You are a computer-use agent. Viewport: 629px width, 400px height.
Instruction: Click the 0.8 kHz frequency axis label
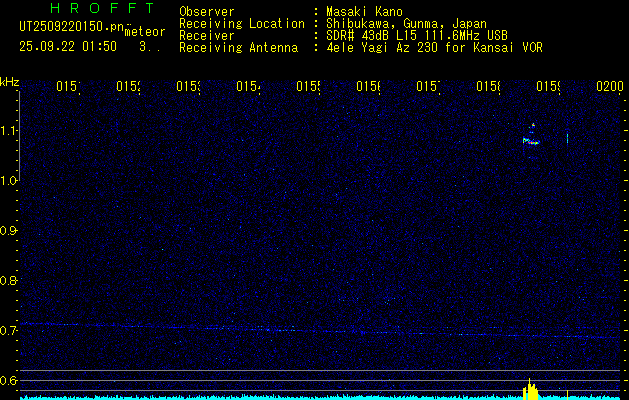(10, 281)
